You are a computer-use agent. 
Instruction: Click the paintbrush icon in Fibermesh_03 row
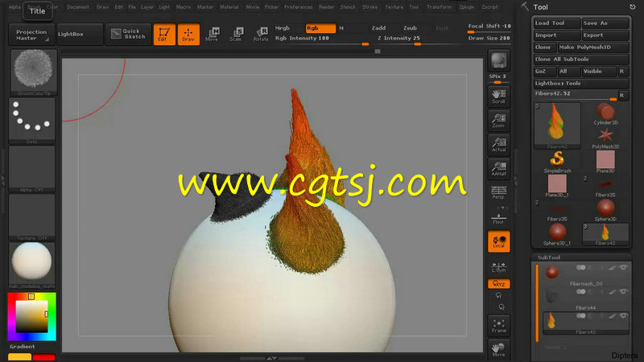612,268
